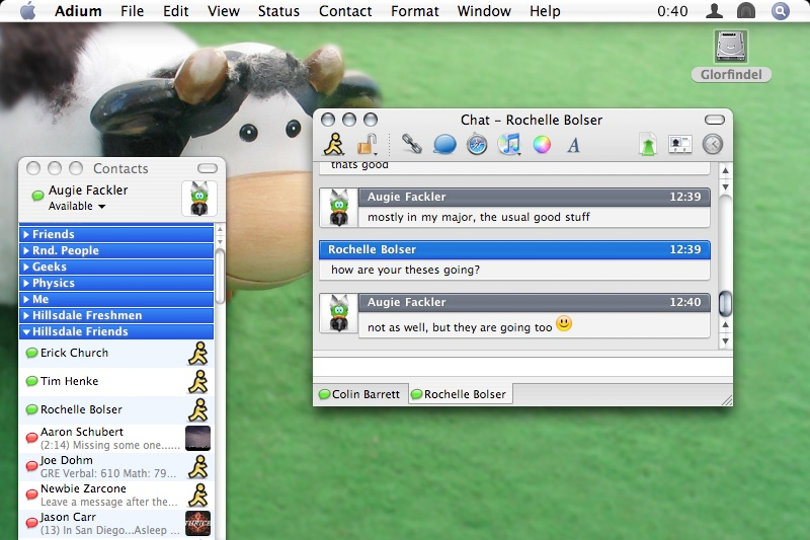This screenshot has width=810, height=540.
Task: Click the Safari compass icon in chat toolbar
Action: pos(476,144)
